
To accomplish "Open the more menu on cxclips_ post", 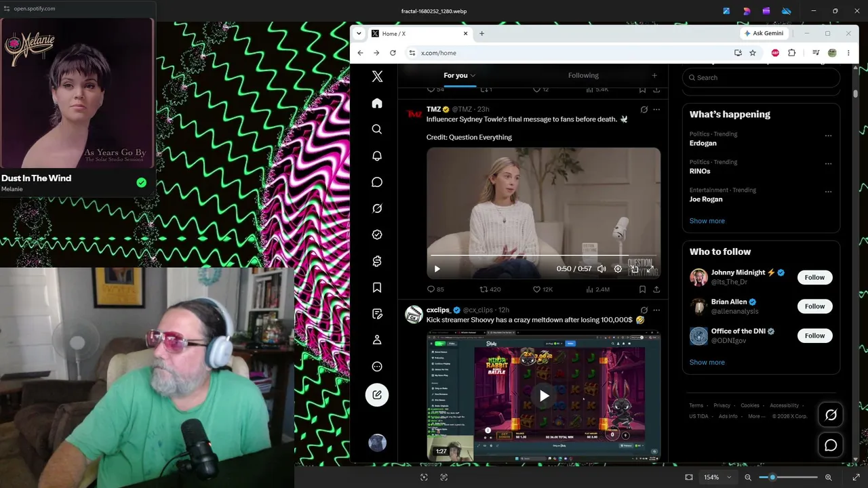I will tap(656, 310).
